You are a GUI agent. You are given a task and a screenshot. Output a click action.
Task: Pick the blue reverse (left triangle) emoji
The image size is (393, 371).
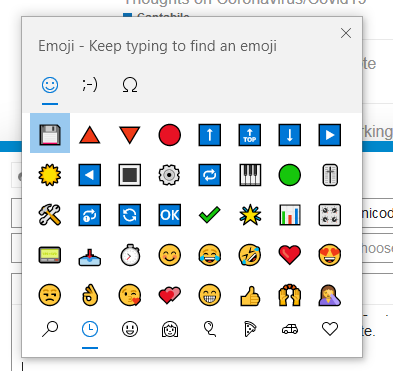[x=90, y=175]
